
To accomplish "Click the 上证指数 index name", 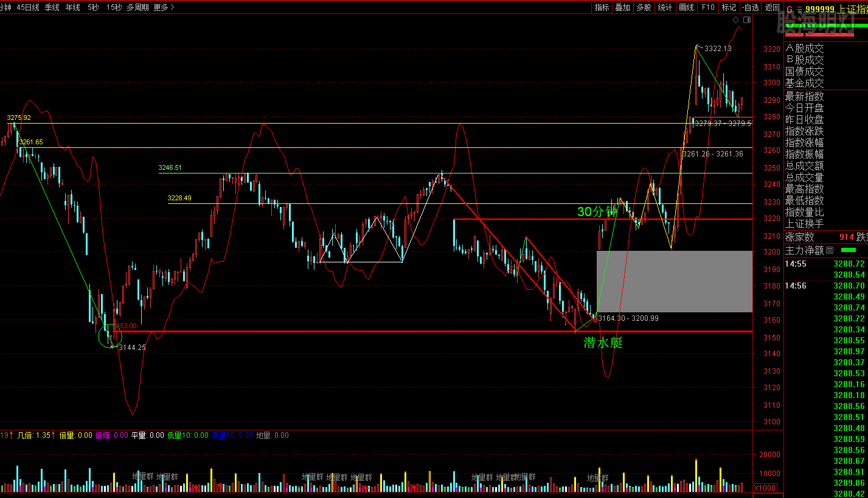I will (853, 9).
